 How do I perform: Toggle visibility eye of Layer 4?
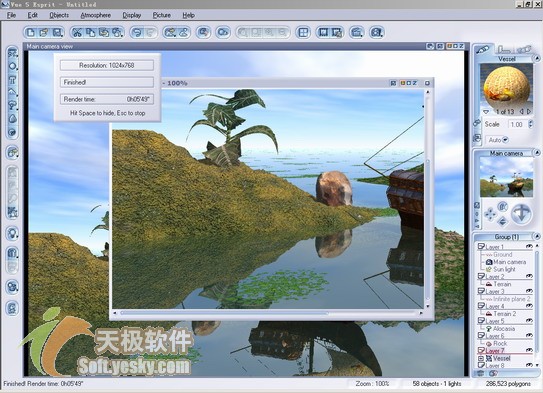click(529, 306)
